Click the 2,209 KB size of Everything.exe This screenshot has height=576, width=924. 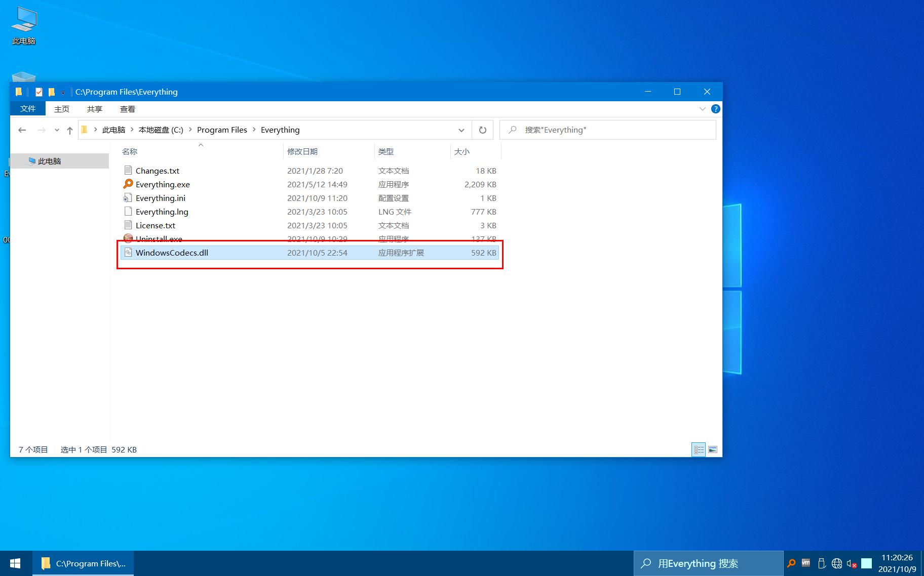coord(480,184)
